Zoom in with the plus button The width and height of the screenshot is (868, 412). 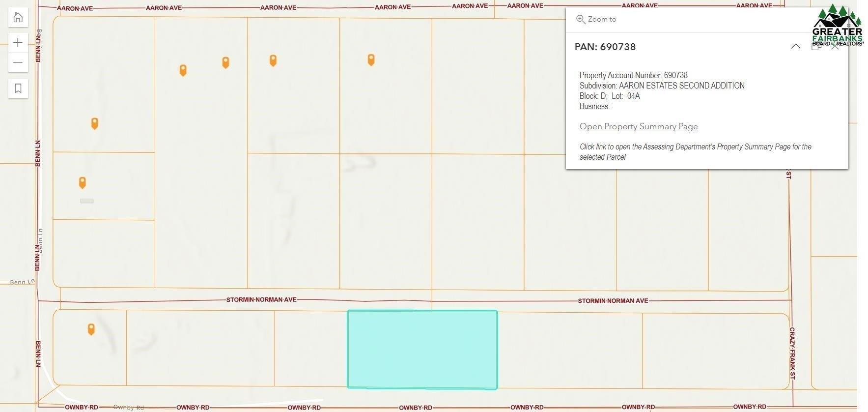pyautogui.click(x=18, y=43)
